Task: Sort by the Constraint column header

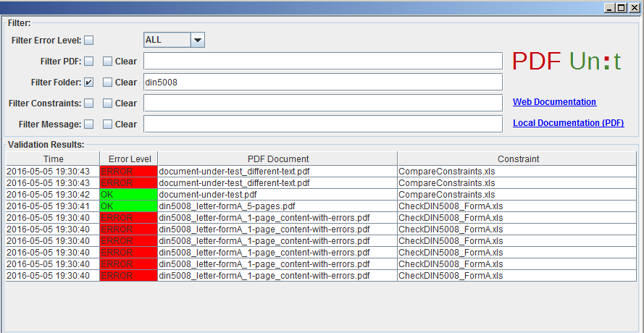Action: coord(517,159)
